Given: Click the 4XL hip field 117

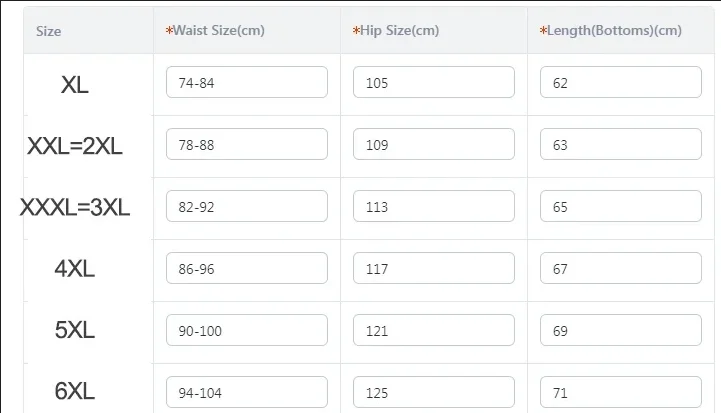Looking at the screenshot, I should tap(434, 268).
